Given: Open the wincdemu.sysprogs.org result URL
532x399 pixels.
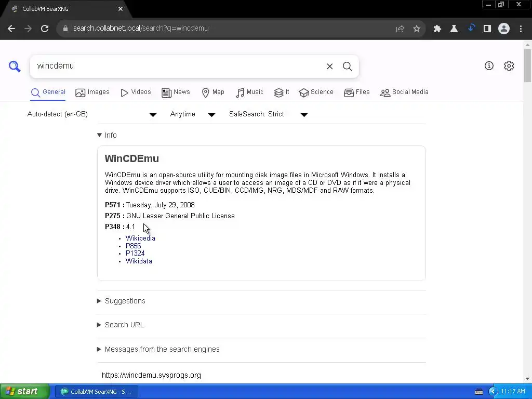Looking at the screenshot, I should [151, 376].
